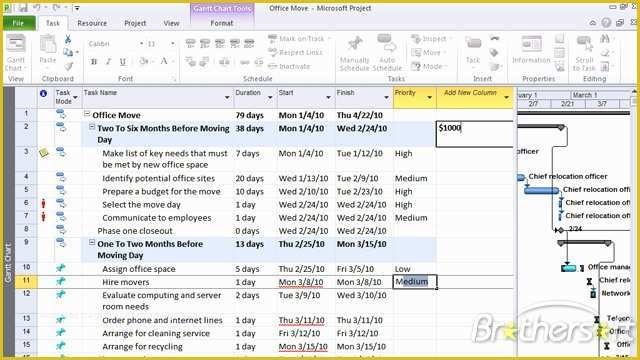Click the Prepare a budget Gantt bar

pos(542,191)
